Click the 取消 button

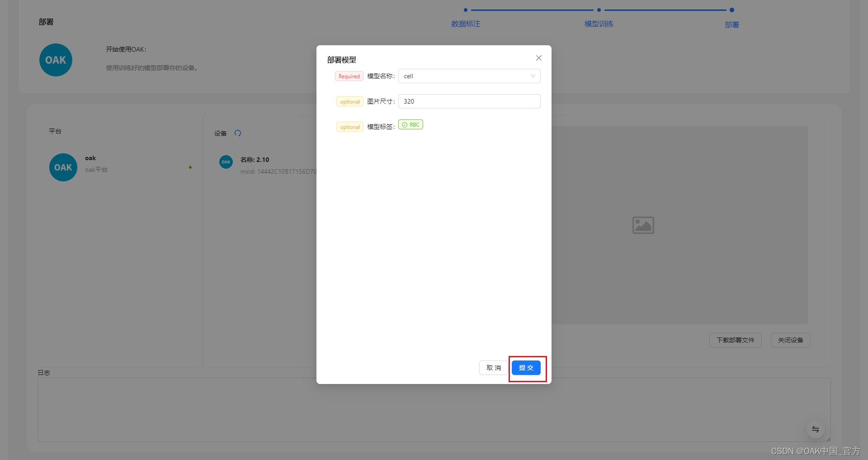tap(493, 368)
